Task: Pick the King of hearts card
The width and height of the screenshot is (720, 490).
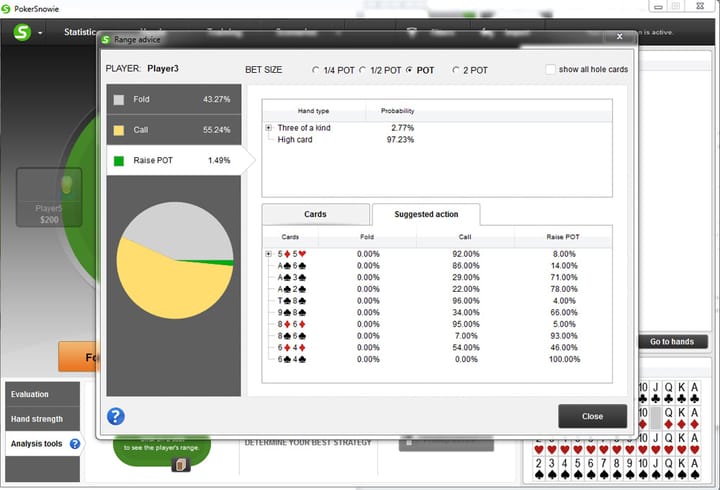Action: [x=682, y=444]
